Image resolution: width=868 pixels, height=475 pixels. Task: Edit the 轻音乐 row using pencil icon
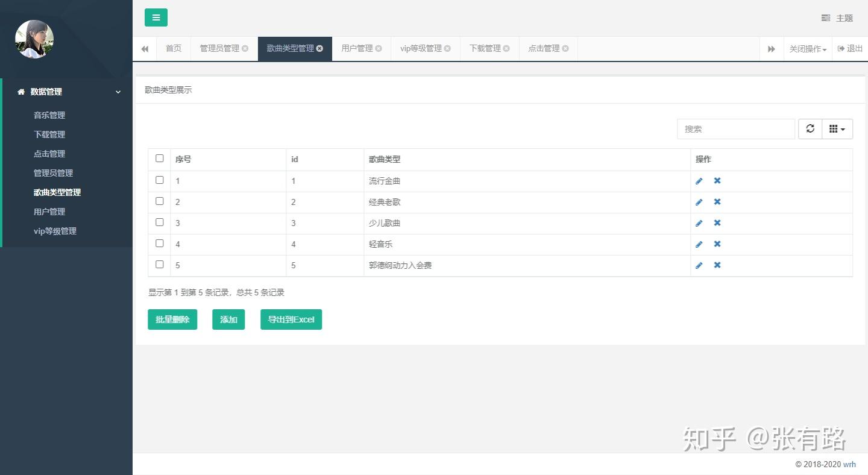coord(699,244)
